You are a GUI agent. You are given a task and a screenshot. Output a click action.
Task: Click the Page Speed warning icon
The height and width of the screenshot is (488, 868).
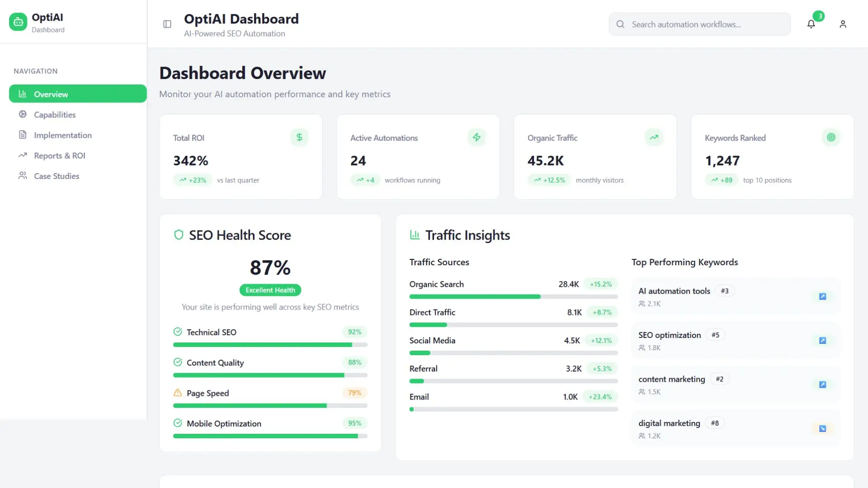(x=178, y=393)
